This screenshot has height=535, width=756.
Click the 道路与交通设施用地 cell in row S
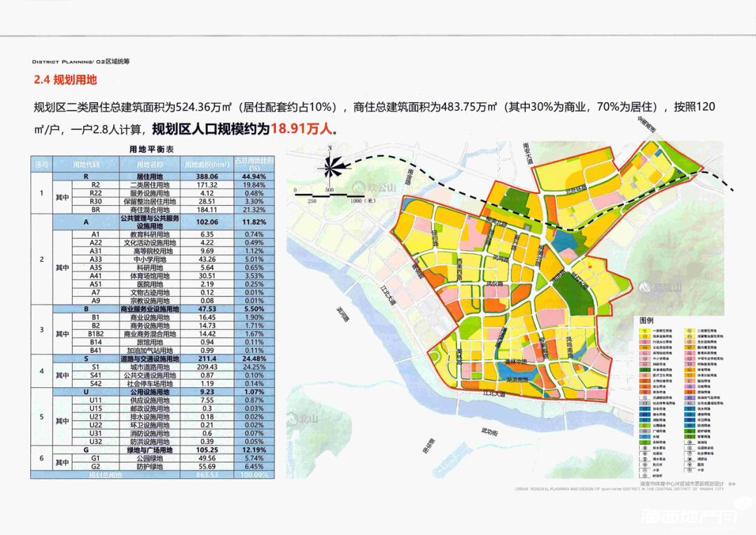click(x=150, y=359)
